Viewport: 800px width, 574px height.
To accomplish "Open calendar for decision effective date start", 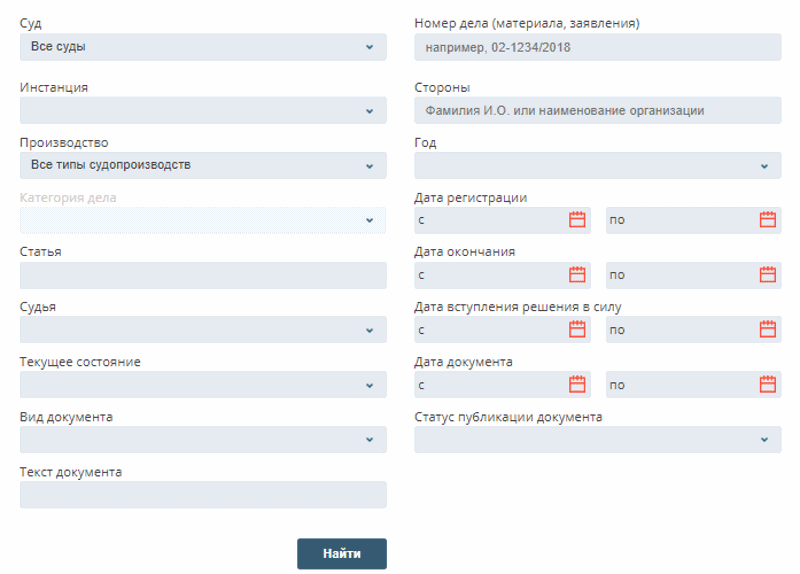I will click(577, 329).
